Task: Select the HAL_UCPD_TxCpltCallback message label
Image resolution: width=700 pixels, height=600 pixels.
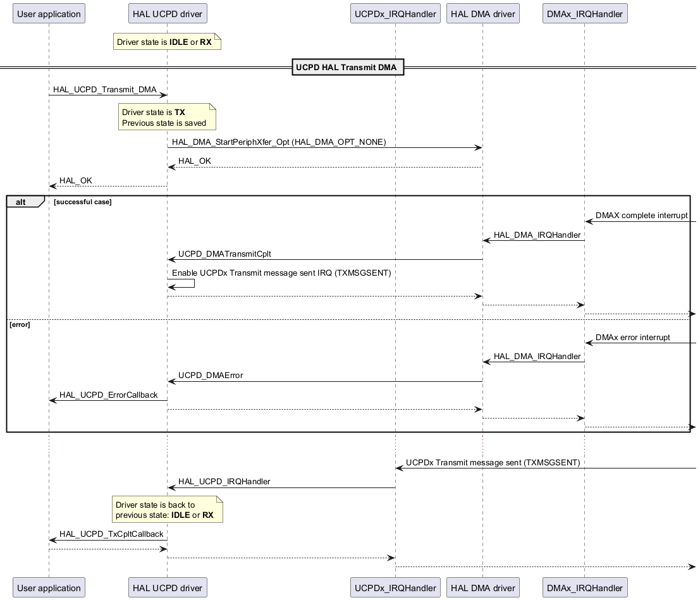Action: pyautogui.click(x=111, y=534)
